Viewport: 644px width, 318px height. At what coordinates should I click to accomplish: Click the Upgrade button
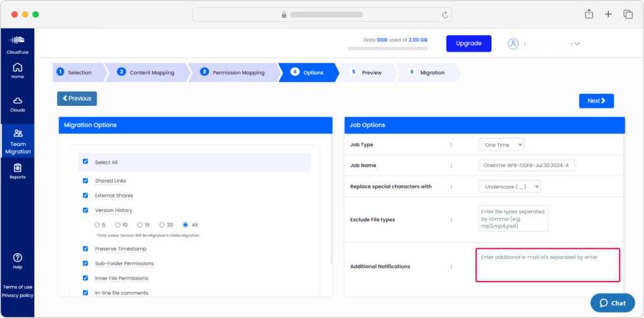pos(469,43)
